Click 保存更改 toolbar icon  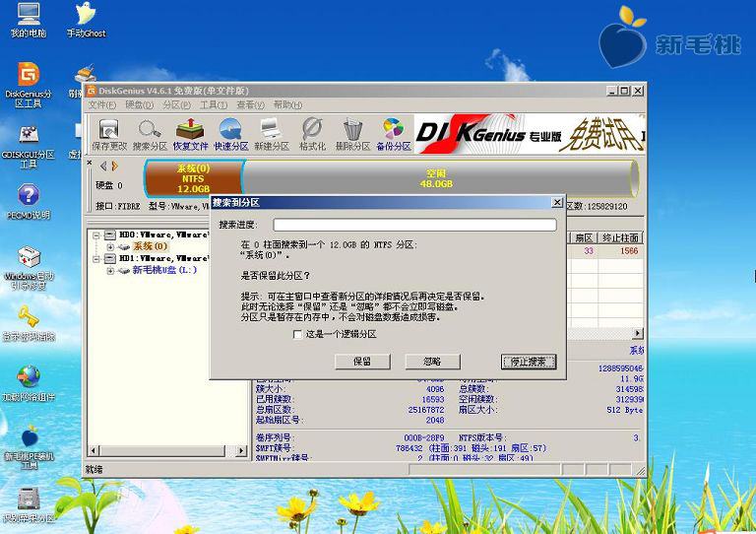(109, 134)
